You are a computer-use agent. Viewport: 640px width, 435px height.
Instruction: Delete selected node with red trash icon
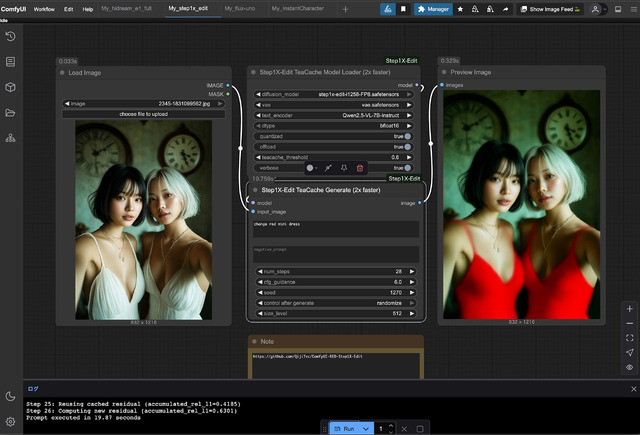click(x=360, y=168)
